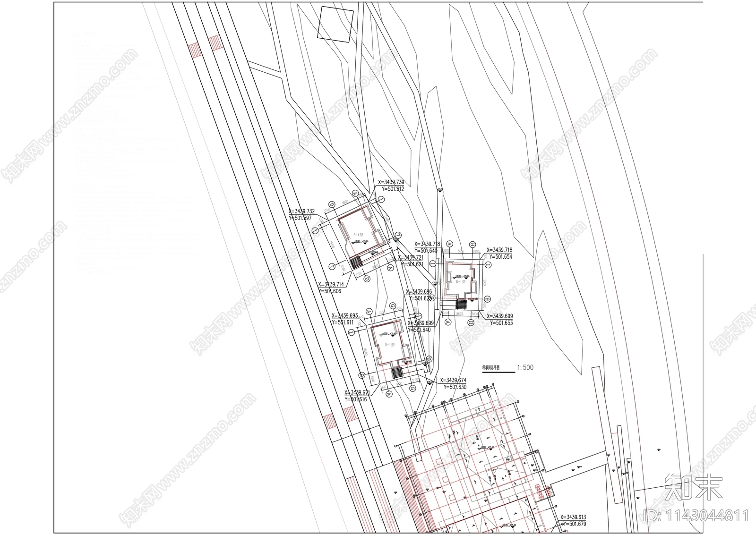Click the ID: 1143044811 text
The image size is (756, 534).
click(x=696, y=515)
